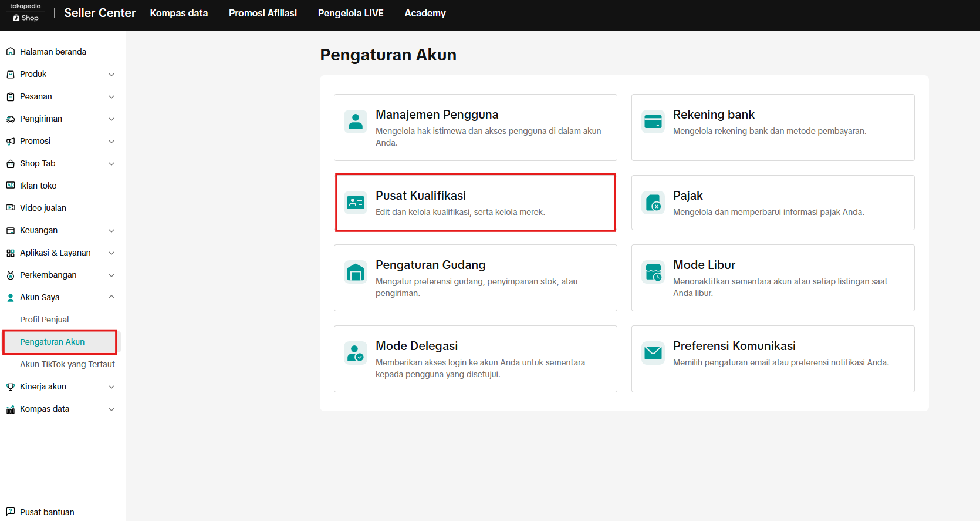Open Promosi Afiliasi in top navigation
This screenshot has width=980, height=521.
click(x=263, y=13)
